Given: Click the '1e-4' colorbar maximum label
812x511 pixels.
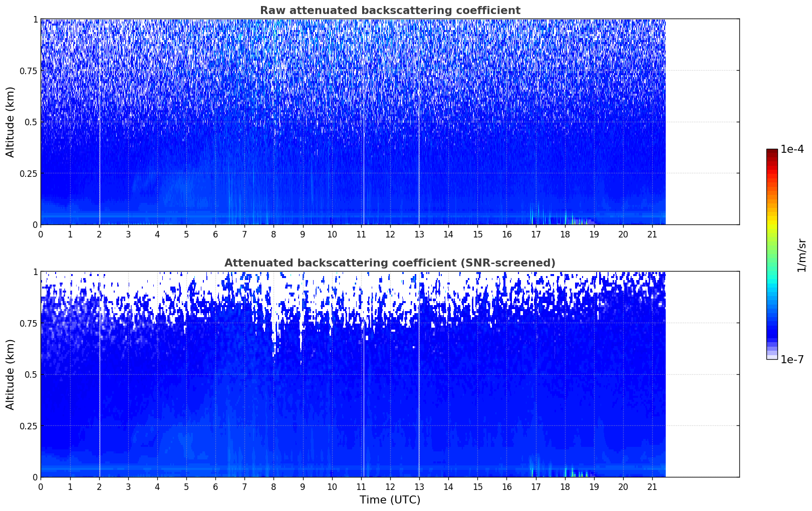Looking at the screenshot, I should click(x=792, y=149).
